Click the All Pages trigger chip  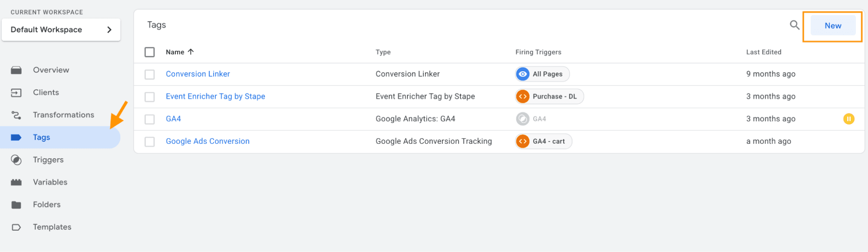click(542, 74)
